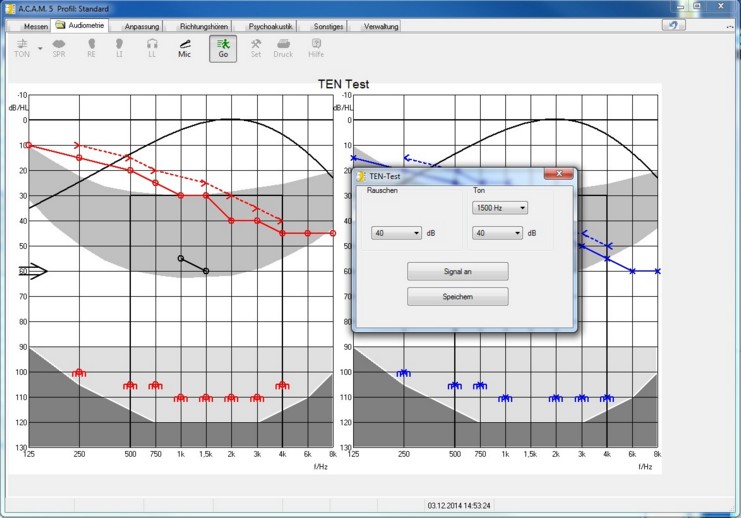Select the LL headphones icon

[152, 49]
